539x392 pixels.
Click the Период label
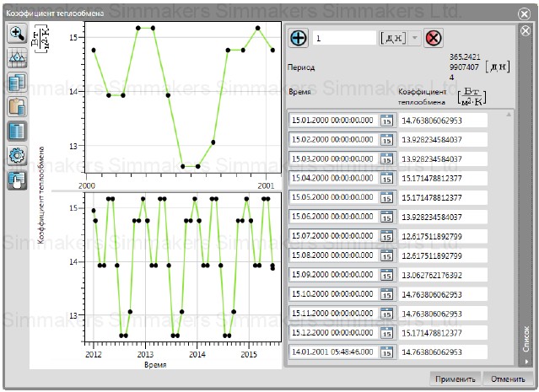301,67
